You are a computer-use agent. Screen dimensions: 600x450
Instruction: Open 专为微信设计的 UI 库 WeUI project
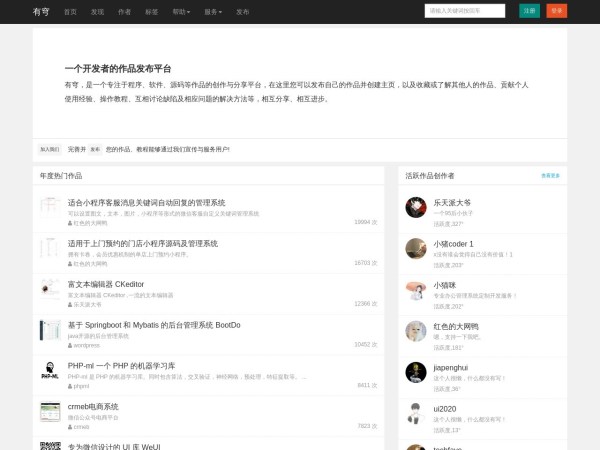click(x=114, y=447)
